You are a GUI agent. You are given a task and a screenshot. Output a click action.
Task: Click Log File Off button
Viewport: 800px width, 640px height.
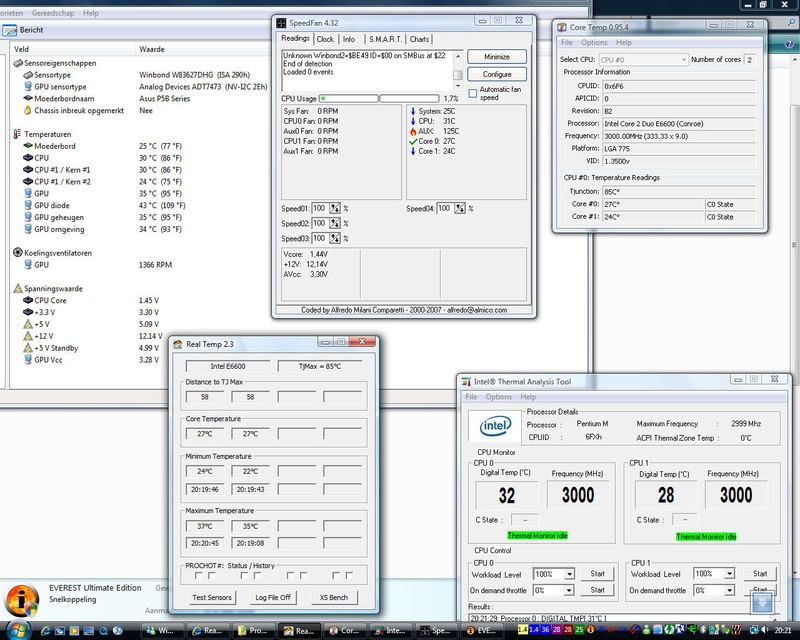coord(273,597)
